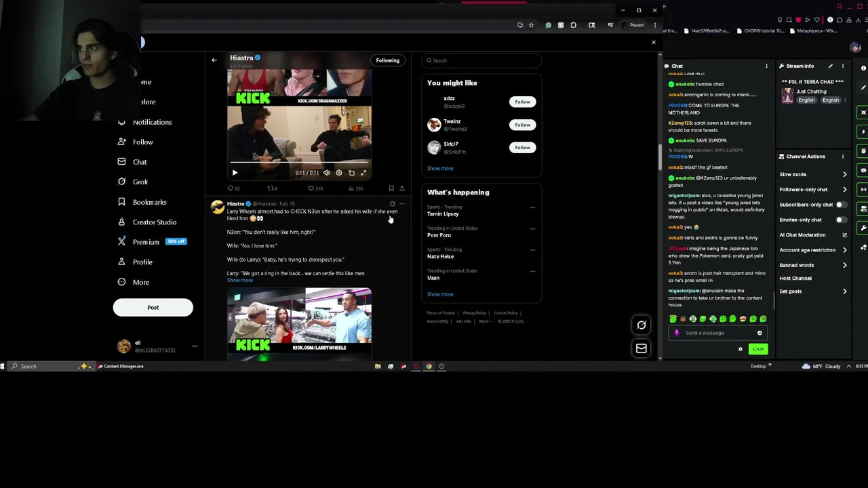Screen dimensions: 868x488
Task: Open AI Chat Moderation external link
Action: pos(844,235)
